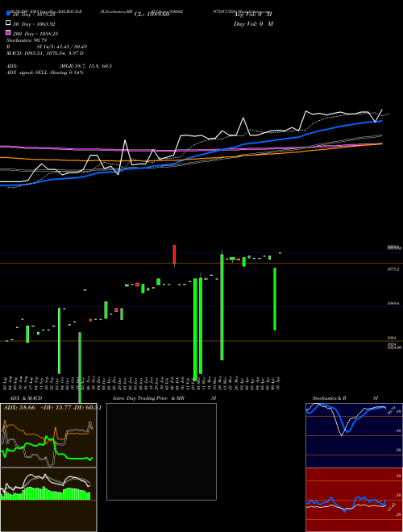
Task: Click the 'Avg Vol: 0 M' label
Action: coord(253,15)
